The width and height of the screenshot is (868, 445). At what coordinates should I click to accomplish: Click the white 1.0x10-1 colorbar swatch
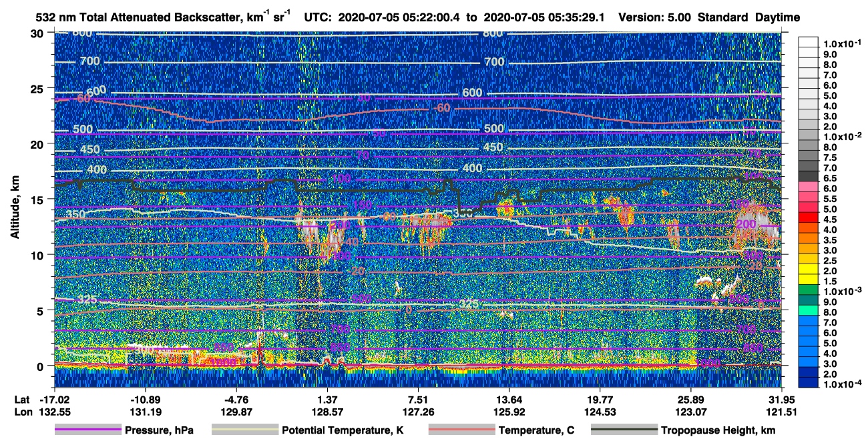coord(808,43)
